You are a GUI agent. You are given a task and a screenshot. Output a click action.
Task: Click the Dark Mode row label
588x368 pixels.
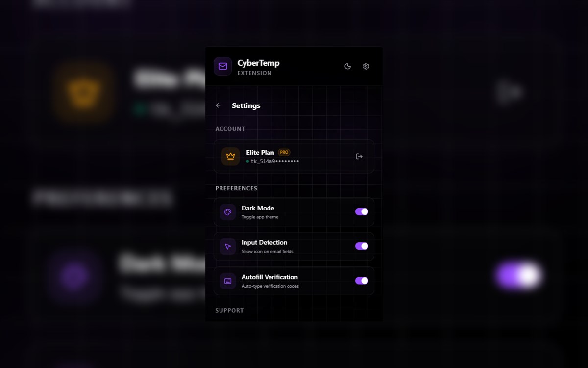click(258, 208)
